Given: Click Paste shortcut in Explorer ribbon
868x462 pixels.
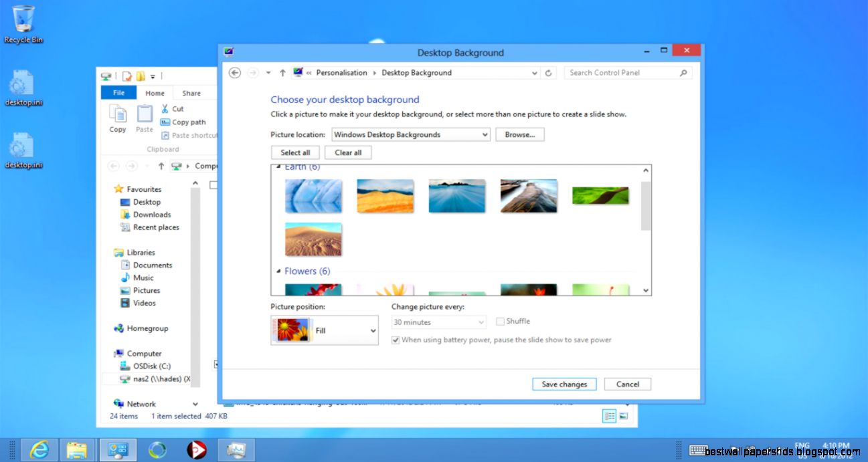Looking at the screenshot, I should coord(189,136).
